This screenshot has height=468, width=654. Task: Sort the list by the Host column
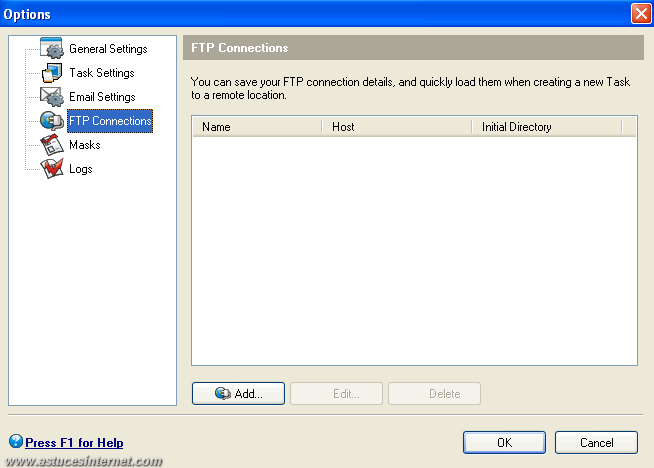click(397, 127)
